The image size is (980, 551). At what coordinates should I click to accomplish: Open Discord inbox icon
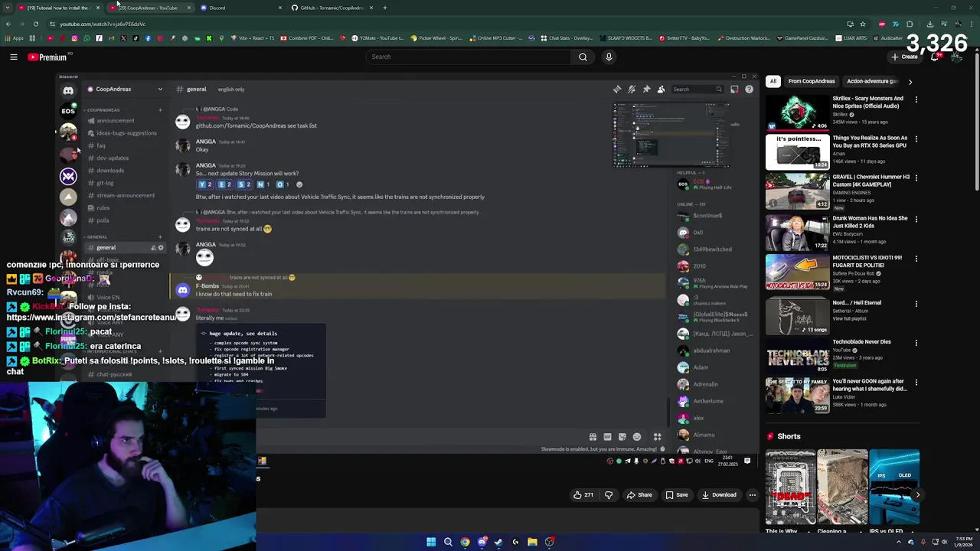point(734,90)
